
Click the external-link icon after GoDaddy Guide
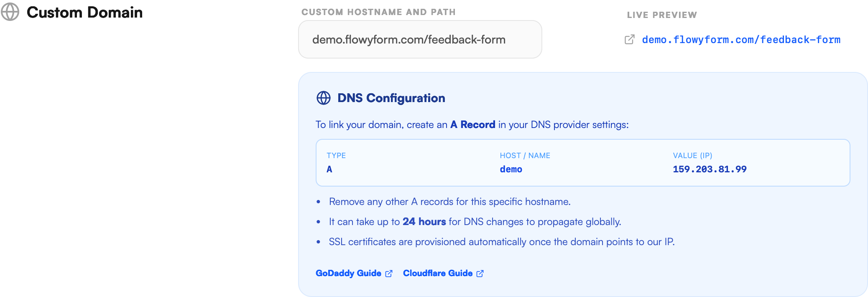tap(389, 273)
